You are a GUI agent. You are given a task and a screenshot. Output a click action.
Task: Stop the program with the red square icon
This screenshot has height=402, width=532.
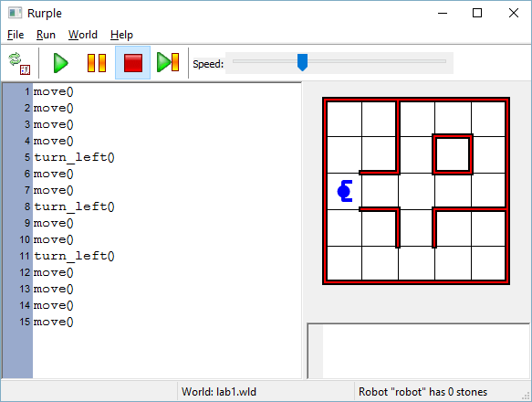tap(132, 63)
